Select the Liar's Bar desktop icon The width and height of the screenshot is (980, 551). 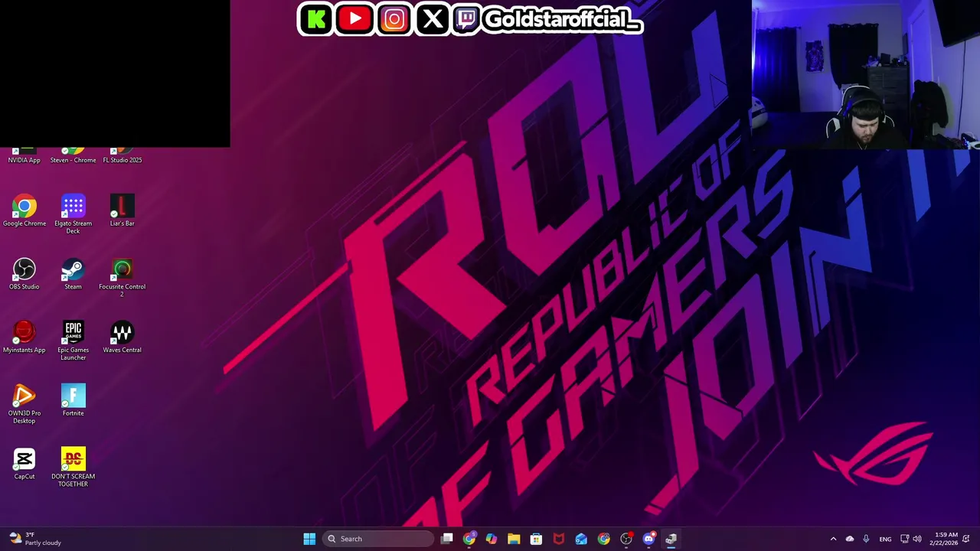pos(122,210)
